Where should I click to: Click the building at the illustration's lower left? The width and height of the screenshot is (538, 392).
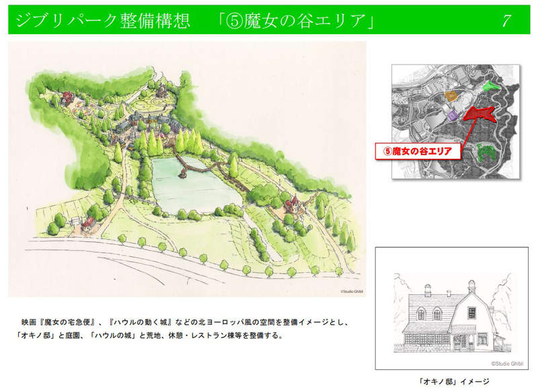(x=89, y=221)
